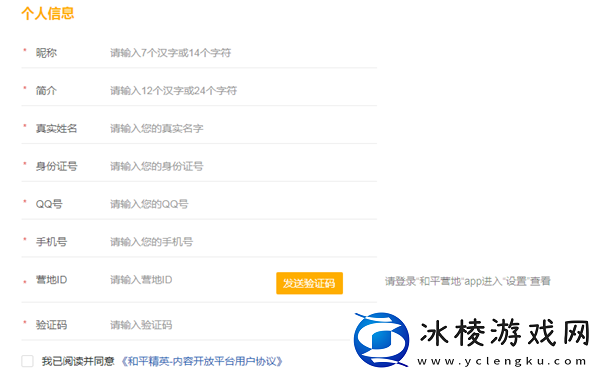The width and height of the screenshot is (600, 373).
Task: Click the 昵称 nickname input field
Action: (x=243, y=53)
